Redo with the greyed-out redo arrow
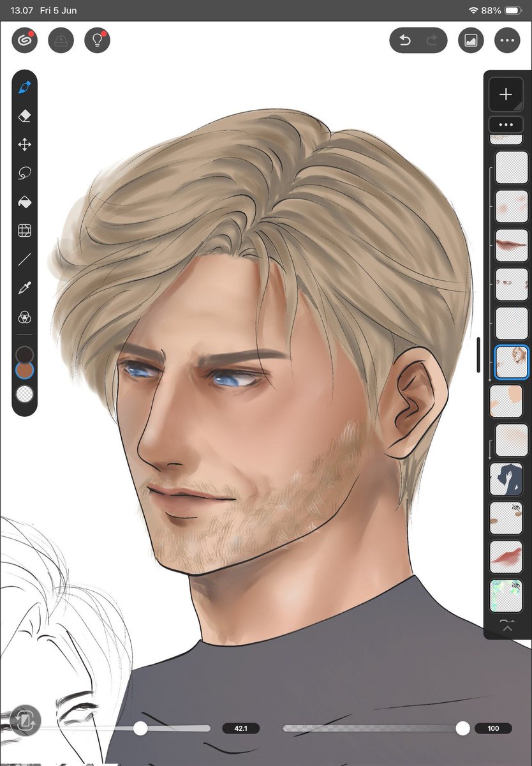This screenshot has height=766, width=532. click(432, 40)
